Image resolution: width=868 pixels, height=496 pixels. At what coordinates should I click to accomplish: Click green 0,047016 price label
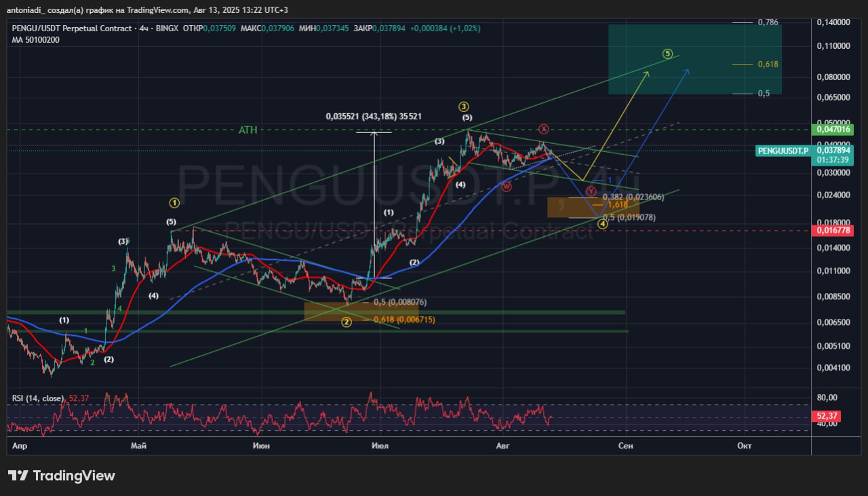coord(833,129)
